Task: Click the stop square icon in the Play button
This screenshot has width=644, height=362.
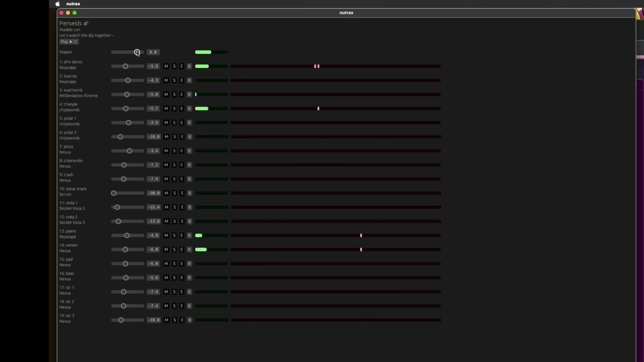Action: pos(75,42)
